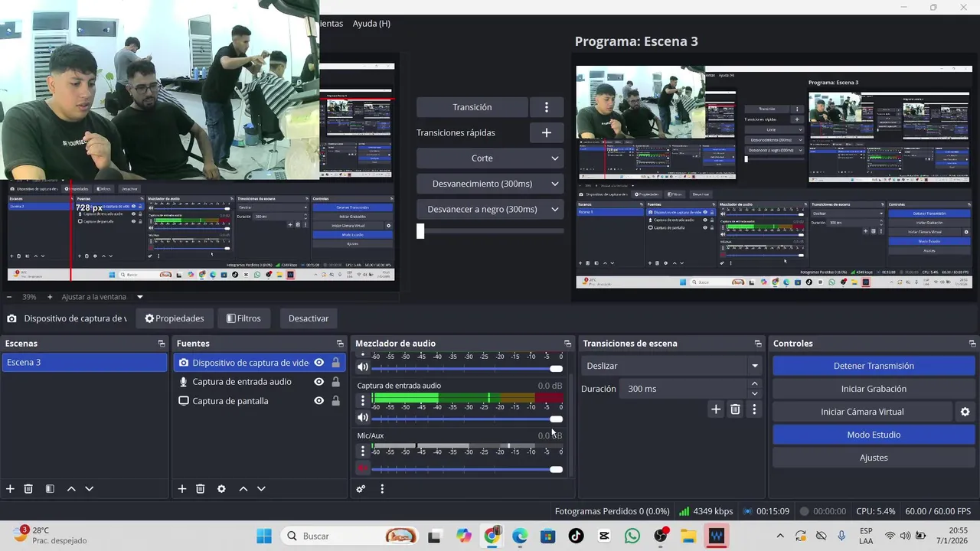Delete selected source with Fuentes trash icon
This screenshot has height=551, width=980.
201,489
